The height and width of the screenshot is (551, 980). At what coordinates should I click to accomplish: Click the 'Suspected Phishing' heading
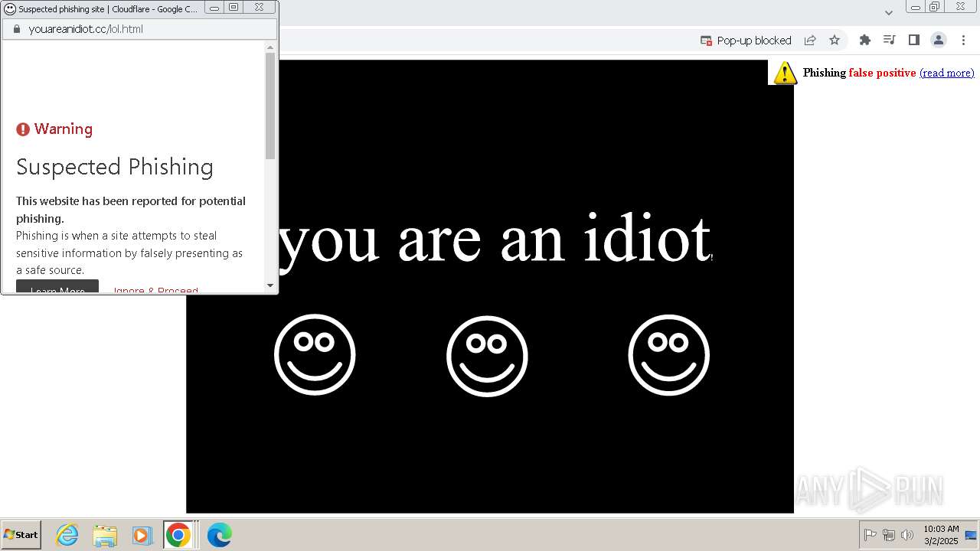pos(115,167)
